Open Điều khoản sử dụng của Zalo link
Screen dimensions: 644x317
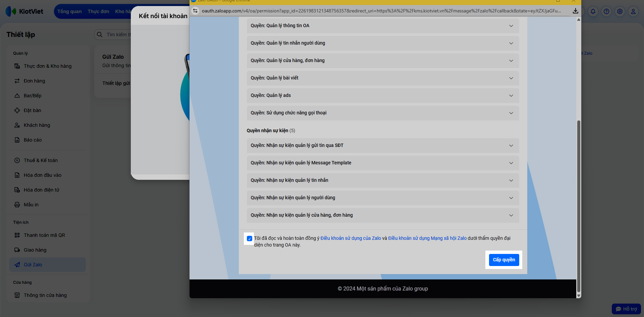[351, 238]
